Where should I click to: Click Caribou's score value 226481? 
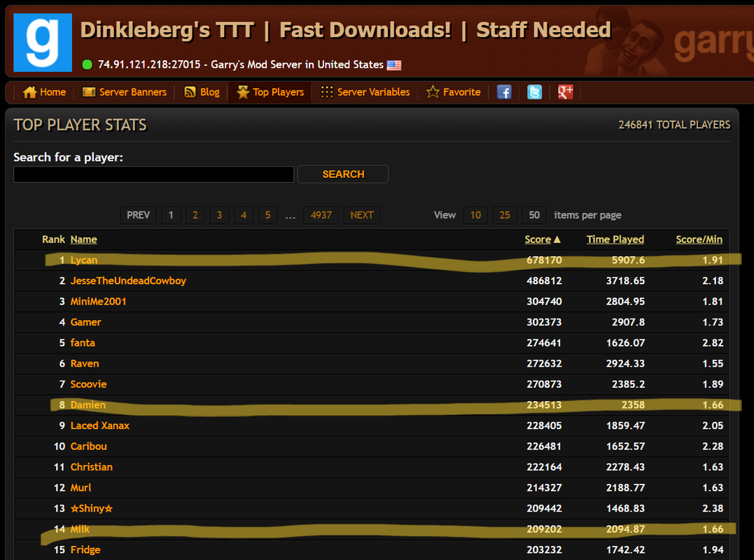pos(543,446)
